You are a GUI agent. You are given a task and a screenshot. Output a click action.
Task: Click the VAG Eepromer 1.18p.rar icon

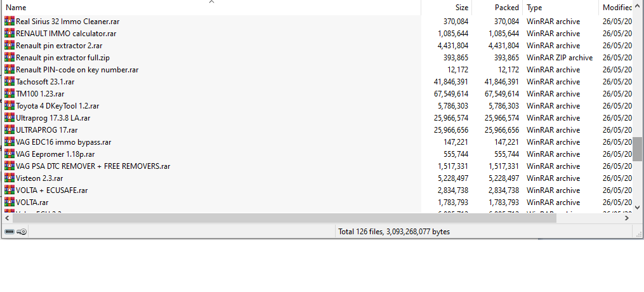pyautogui.click(x=10, y=154)
